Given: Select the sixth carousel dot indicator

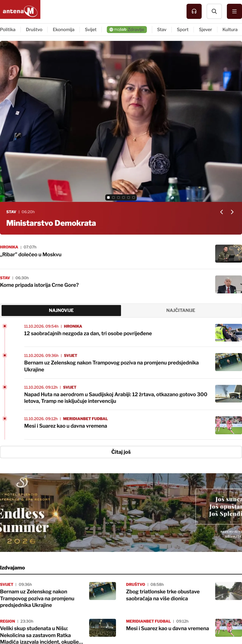Looking at the screenshot, I should [x=133, y=198].
